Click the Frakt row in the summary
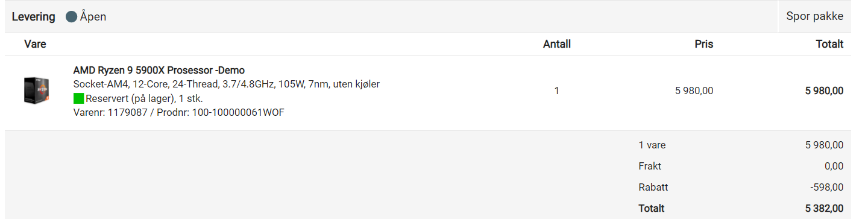Screen dimensions: 868x219 741,166
